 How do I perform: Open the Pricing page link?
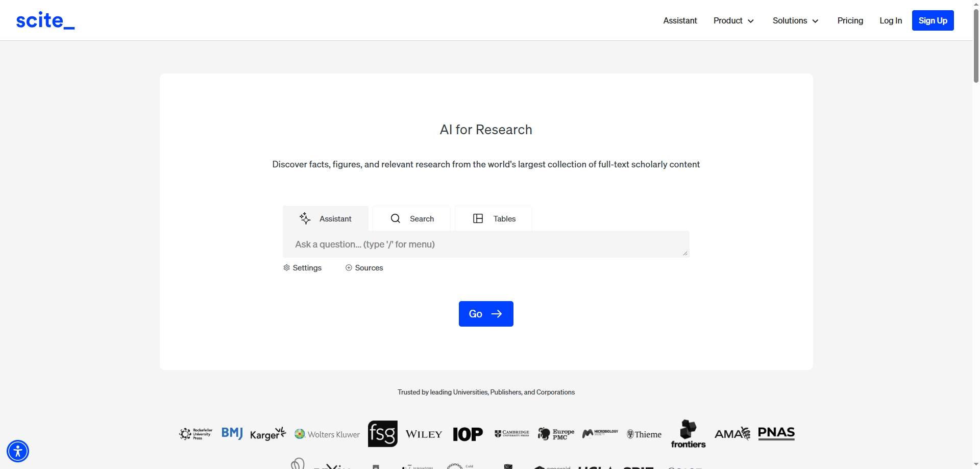click(x=850, y=20)
